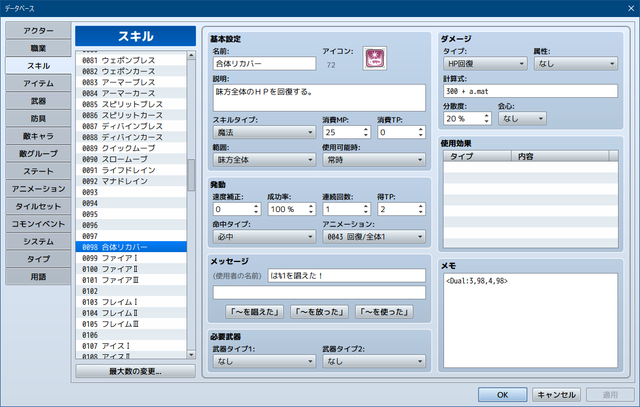Select skill 0101 ファイアⅢ
Image resolution: width=640 pixels, height=407 pixels.
tap(131, 280)
